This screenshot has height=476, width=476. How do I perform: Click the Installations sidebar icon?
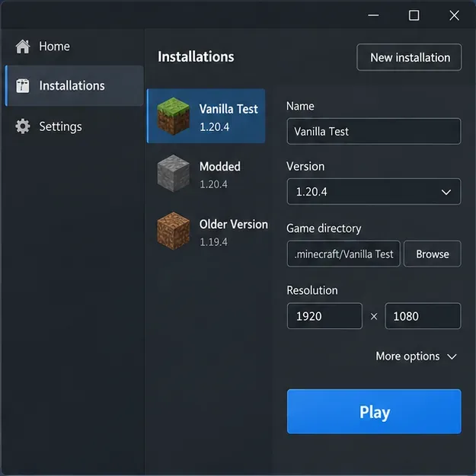tap(23, 86)
